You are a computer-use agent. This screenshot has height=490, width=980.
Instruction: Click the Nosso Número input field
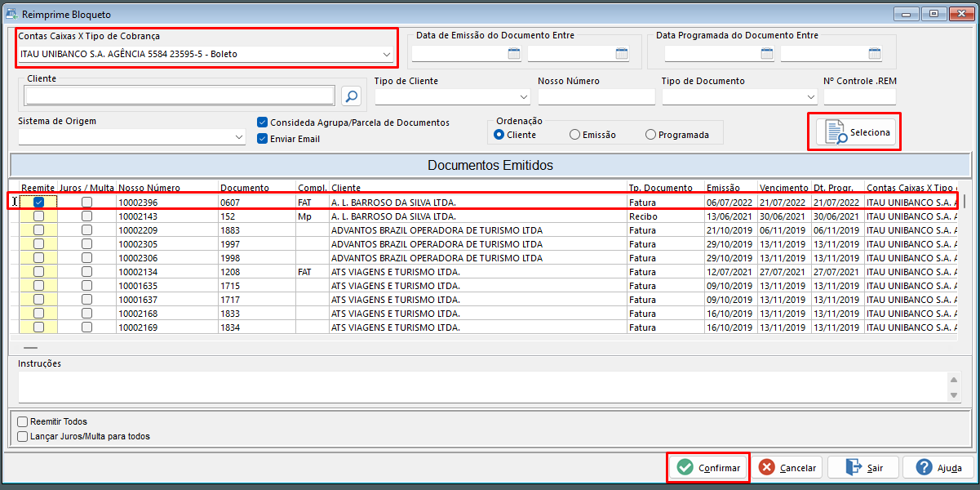click(x=596, y=97)
